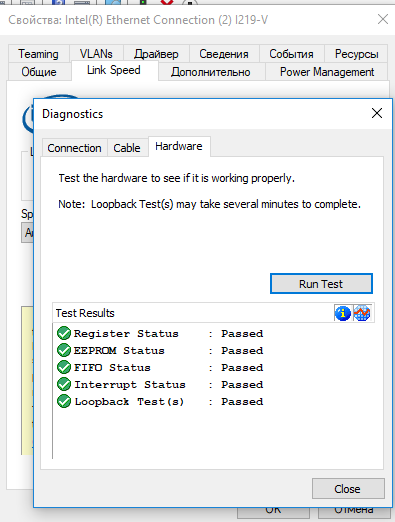Image resolution: width=395 pixels, height=522 pixels.
Task: Go to the VLANs tab
Action: [x=96, y=54]
